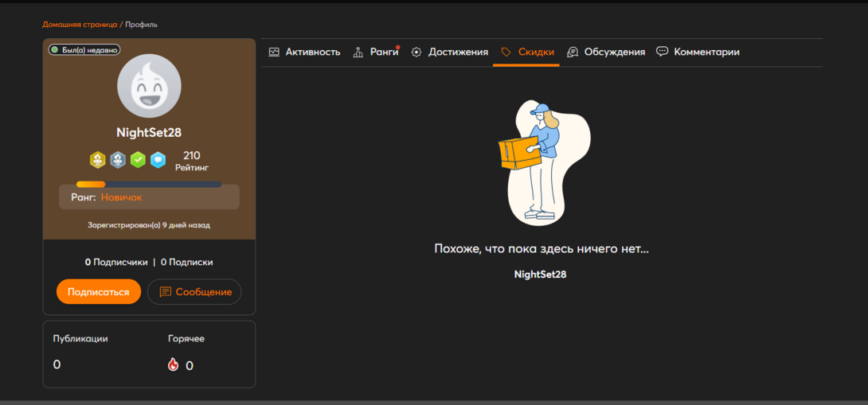Click the tag icon on Скидки tab
Screen dimensions: 868x405
[506, 52]
